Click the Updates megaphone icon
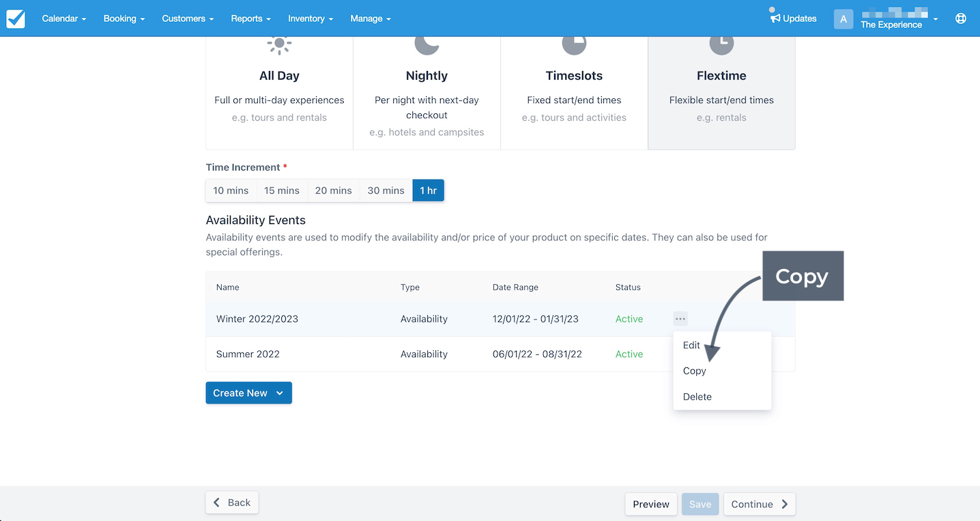Viewport: 980px width, 521px height. (x=775, y=18)
